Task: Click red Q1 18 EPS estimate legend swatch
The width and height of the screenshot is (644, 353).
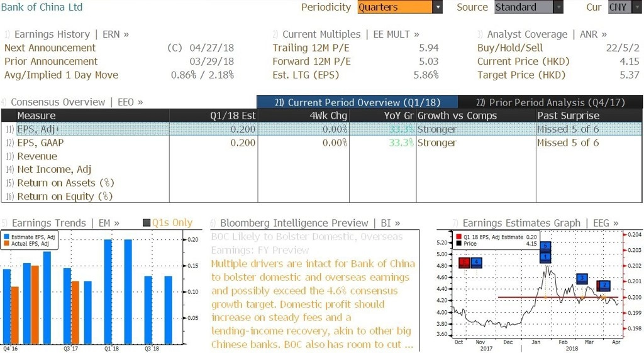Action: pyautogui.click(x=458, y=237)
